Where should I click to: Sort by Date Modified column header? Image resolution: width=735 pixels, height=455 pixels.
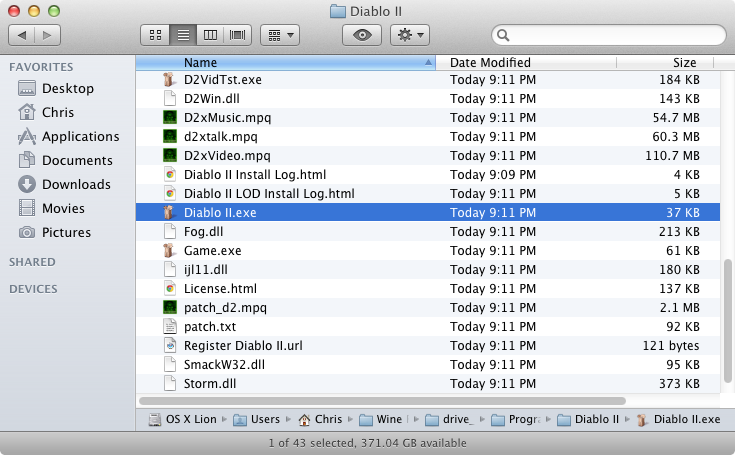pyautogui.click(x=525, y=62)
